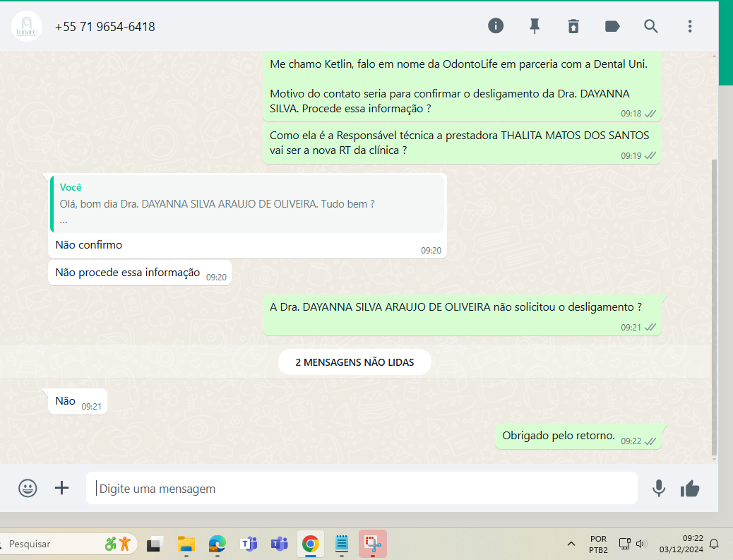Open second purple Teams taskbar icon

coord(280,544)
